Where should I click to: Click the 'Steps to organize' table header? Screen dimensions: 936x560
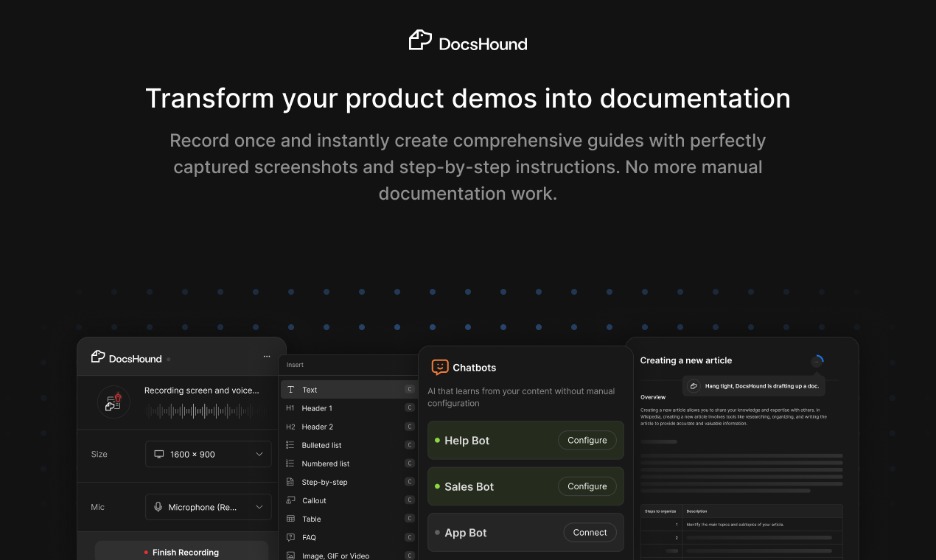point(660,511)
